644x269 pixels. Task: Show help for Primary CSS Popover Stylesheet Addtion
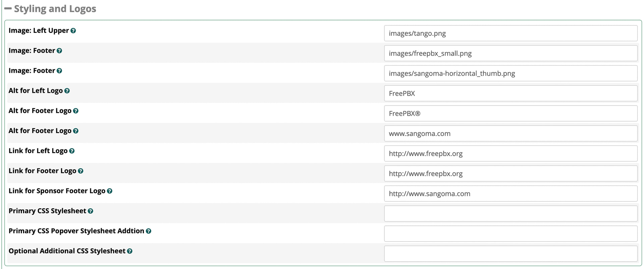pyautogui.click(x=148, y=231)
